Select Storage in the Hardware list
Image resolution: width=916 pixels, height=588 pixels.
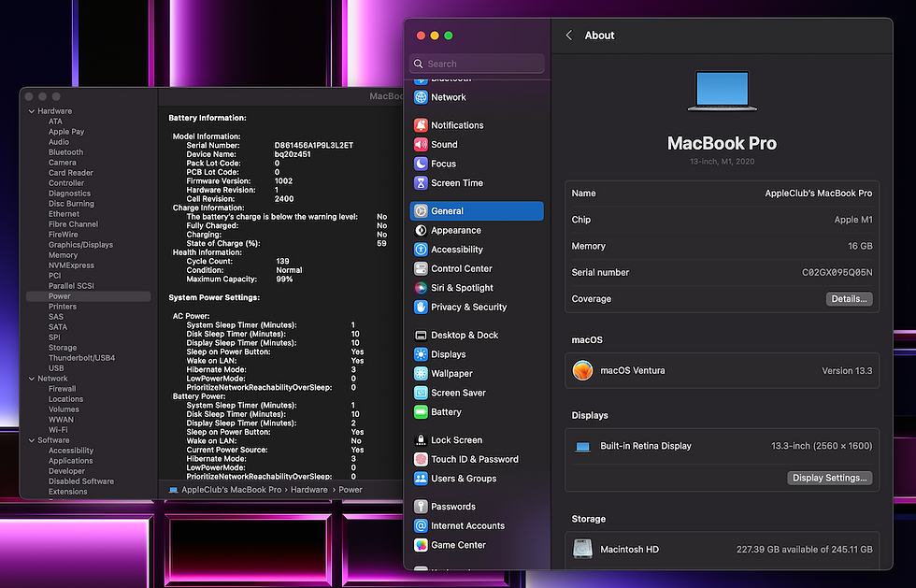(x=63, y=347)
